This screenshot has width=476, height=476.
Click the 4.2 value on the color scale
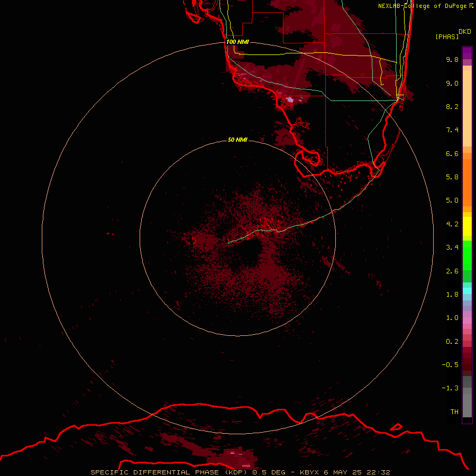point(452,224)
